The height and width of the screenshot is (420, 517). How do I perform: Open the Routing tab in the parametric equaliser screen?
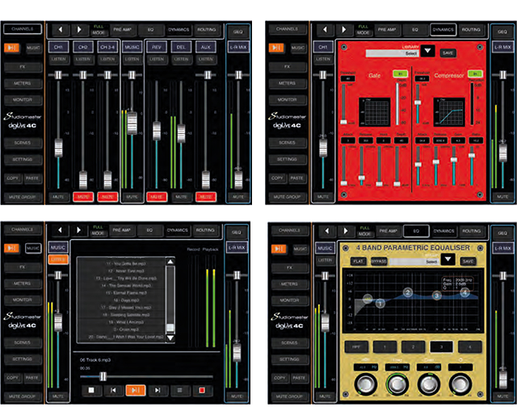point(471,231)
